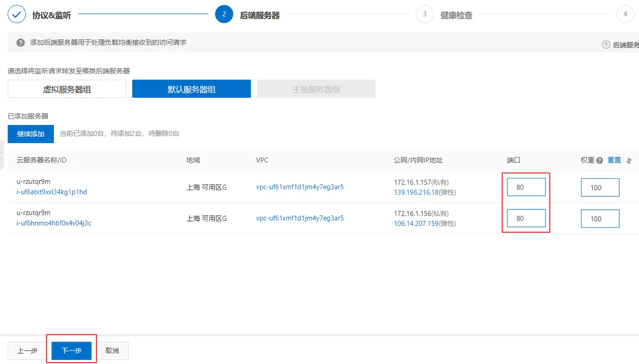
Task: Click the step 2 circle icon
Action: 224,14
